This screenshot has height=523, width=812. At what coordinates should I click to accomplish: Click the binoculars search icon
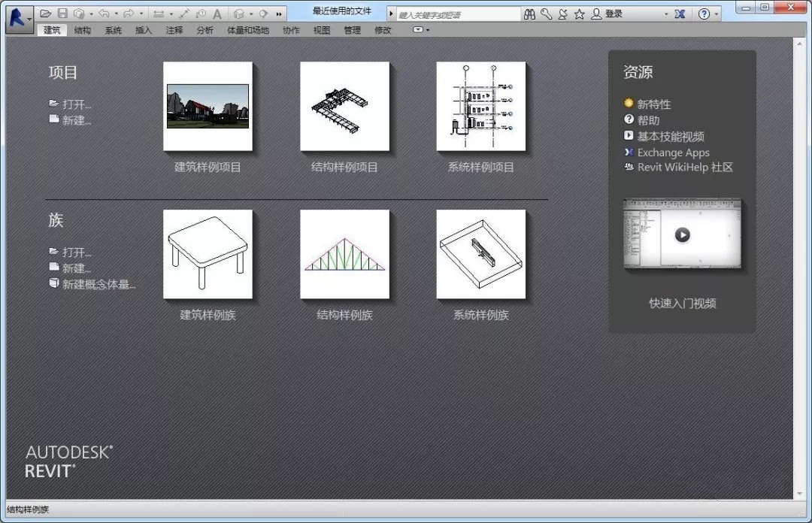click(529, 14)
